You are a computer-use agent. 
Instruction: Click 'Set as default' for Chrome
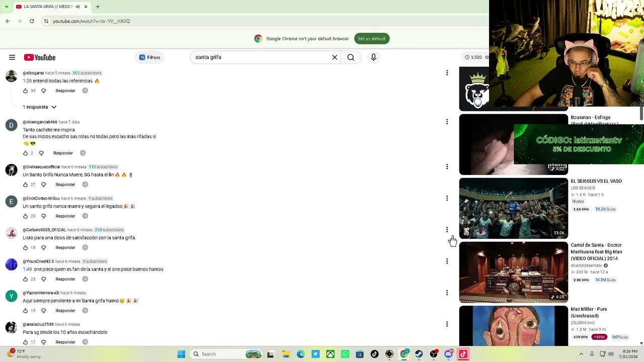[372, 39]
